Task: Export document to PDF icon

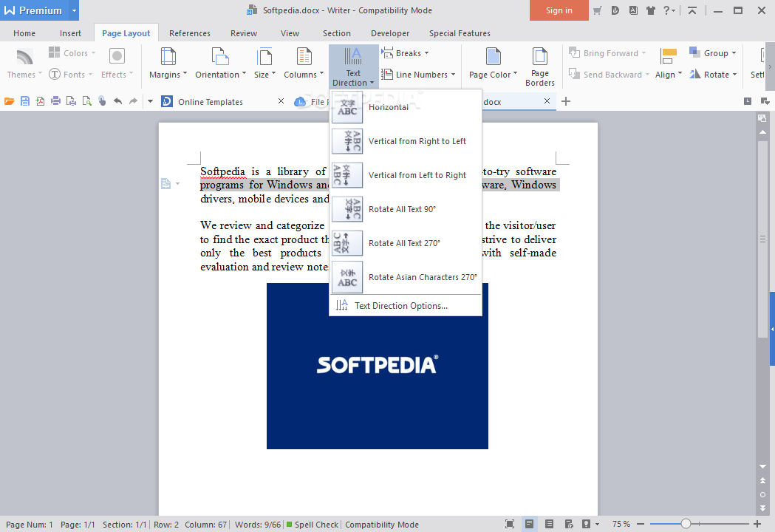Action: (40, 101)
